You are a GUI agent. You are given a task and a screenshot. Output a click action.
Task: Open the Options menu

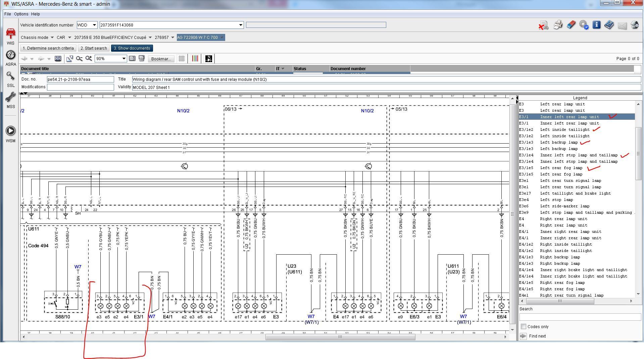(x=21, y=14)
